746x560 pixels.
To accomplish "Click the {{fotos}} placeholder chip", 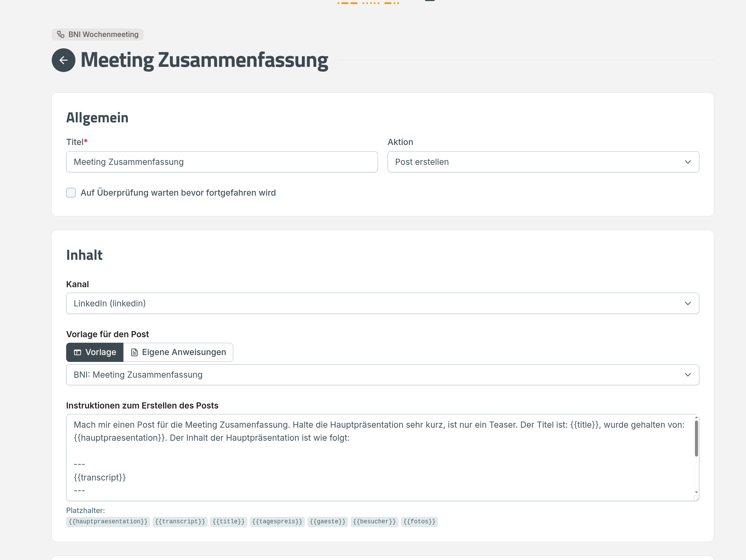I will tap(419, 522).
